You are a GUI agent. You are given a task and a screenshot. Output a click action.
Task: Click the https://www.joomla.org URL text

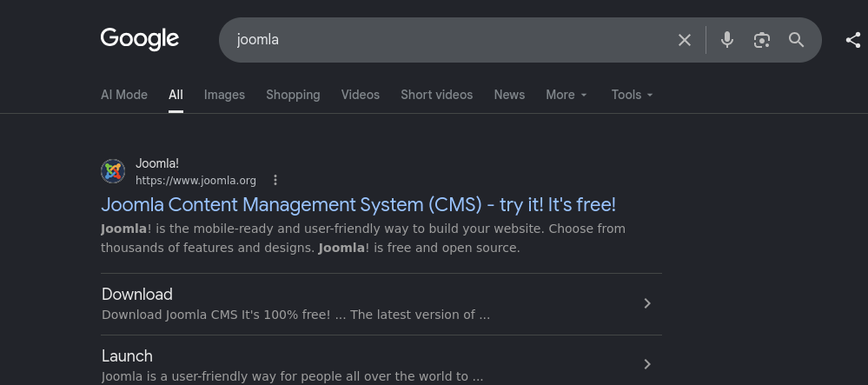196,181
